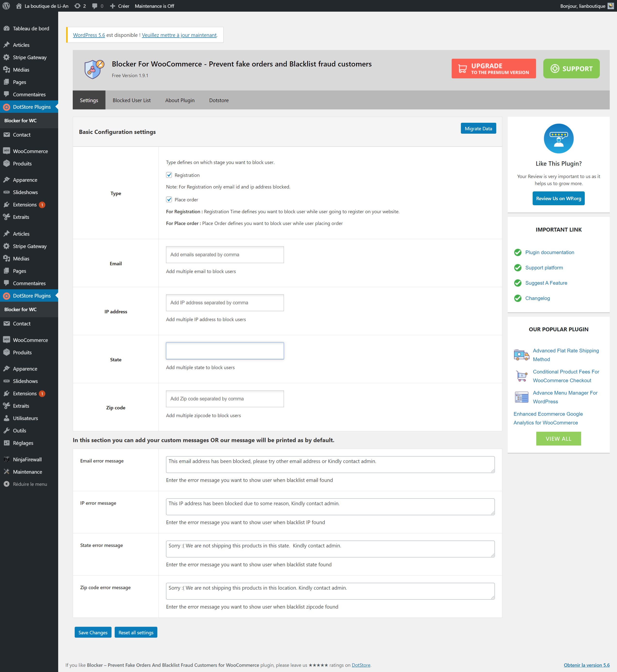Screen dimensions: 617x672
Task: Switch to the Settings tab
Action: tap(89, 100)
